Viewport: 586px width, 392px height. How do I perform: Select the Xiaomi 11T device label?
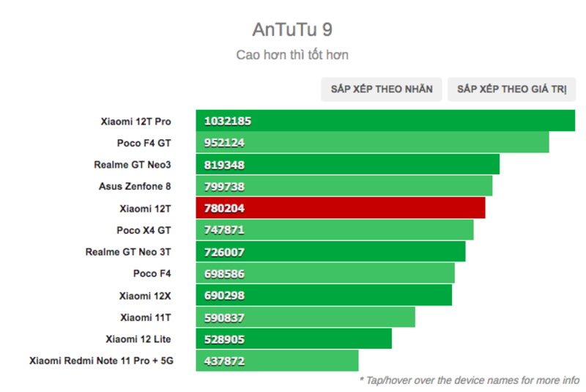[x=145, y=317]
